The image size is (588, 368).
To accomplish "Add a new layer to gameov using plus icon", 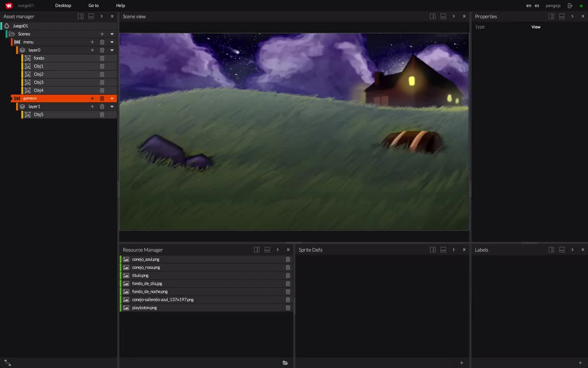I will (x=92, y=98).
